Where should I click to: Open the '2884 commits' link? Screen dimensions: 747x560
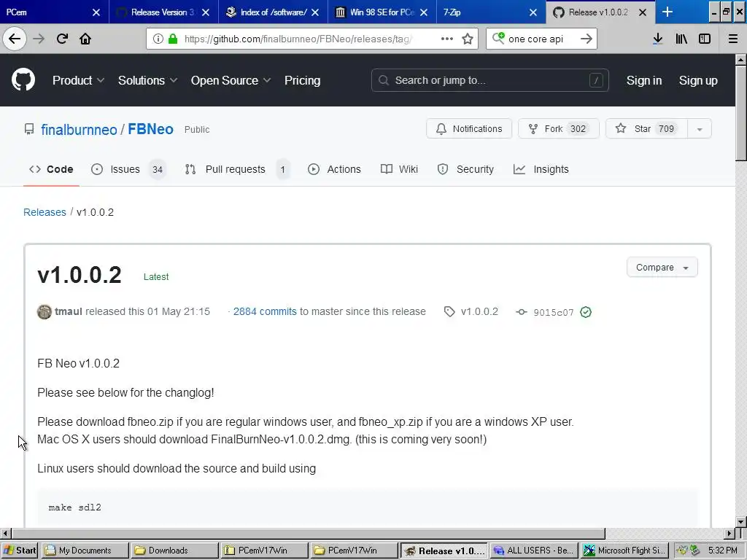coord(265,311)
